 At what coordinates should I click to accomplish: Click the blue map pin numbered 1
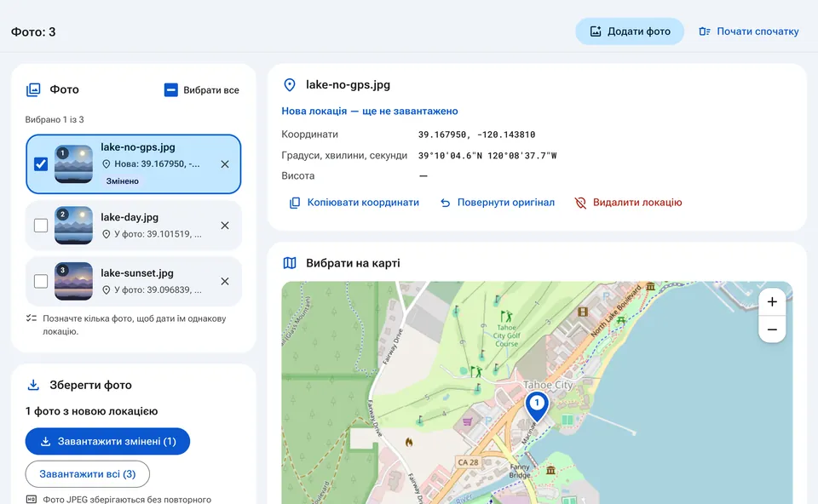click(537, 405)
